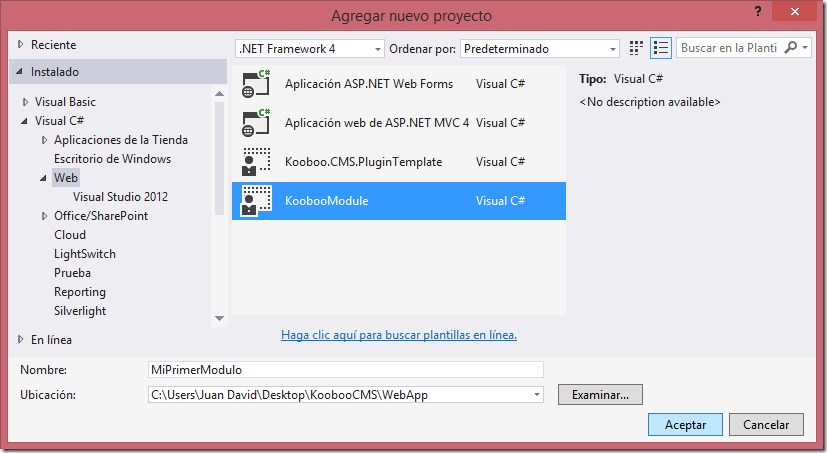Click the Nombre input field

[x=345, y=370]
